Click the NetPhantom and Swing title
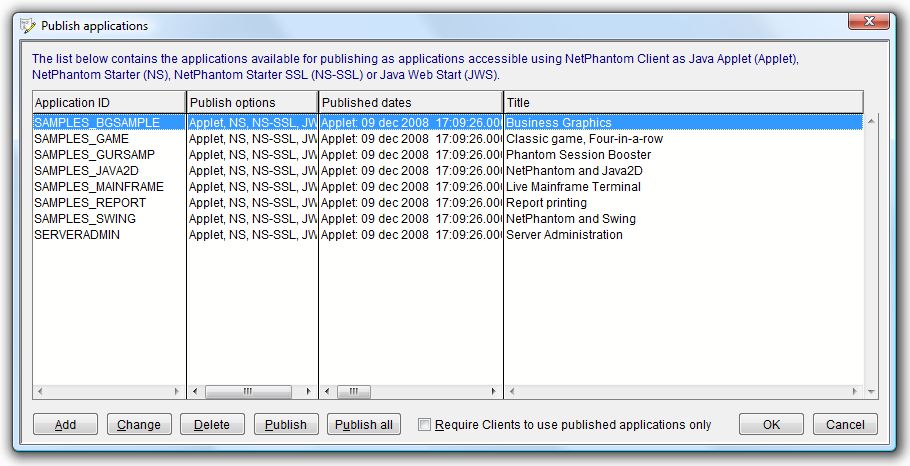910x466 pixels. click(x=570, y=219)
